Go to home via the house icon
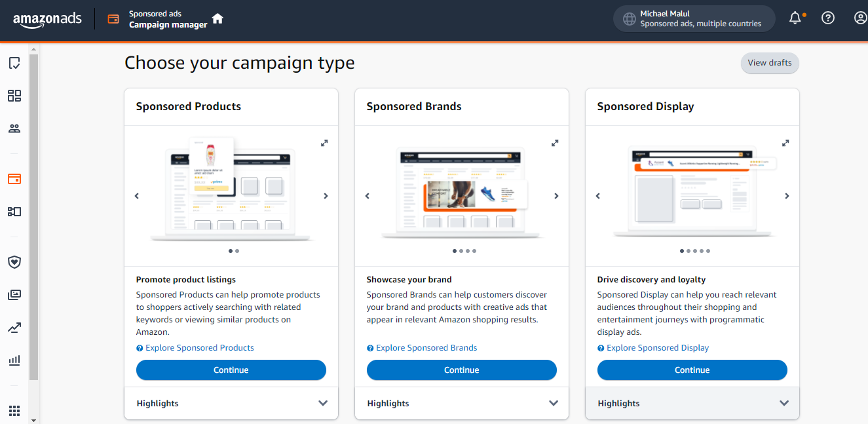 217,18
